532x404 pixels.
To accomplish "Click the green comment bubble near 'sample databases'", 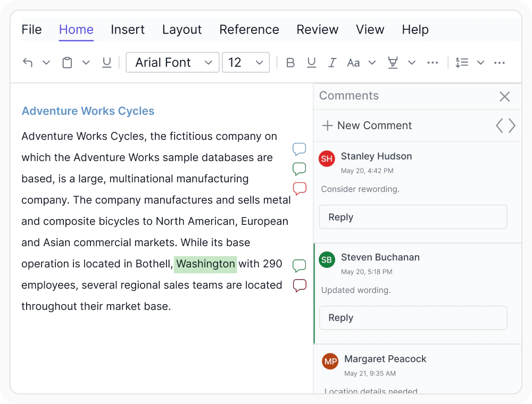I will click(299, 169).
